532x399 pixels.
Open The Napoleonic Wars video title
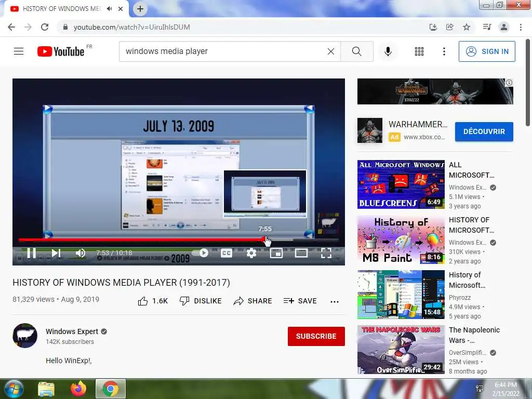(474, 335)
